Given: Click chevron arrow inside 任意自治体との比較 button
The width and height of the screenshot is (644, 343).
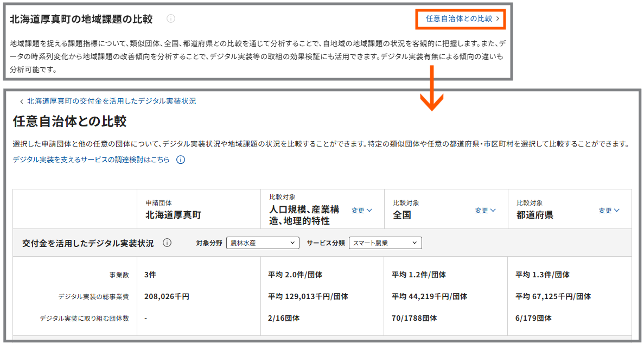Looking at the screenshot, I should (499, 18).
